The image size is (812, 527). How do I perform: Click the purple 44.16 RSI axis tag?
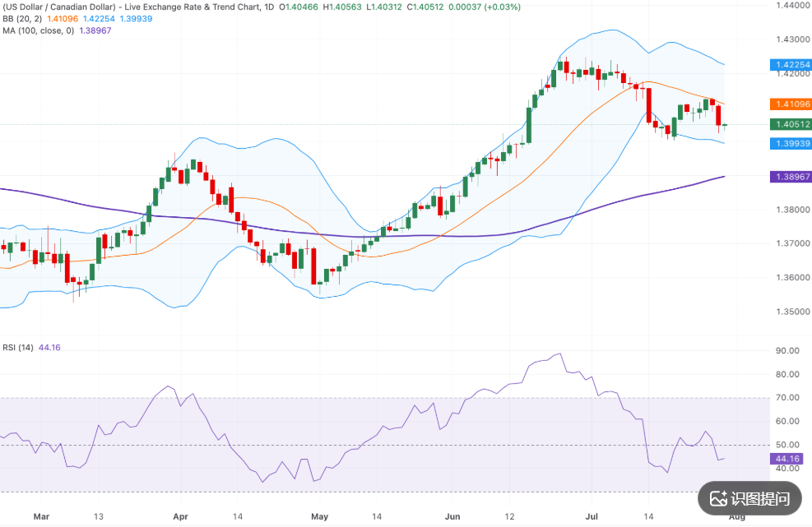(x=787, y=459)
